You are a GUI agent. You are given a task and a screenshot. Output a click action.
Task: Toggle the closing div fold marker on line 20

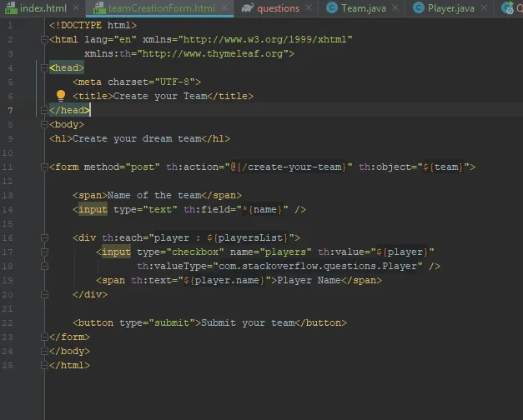click(44, 294)
